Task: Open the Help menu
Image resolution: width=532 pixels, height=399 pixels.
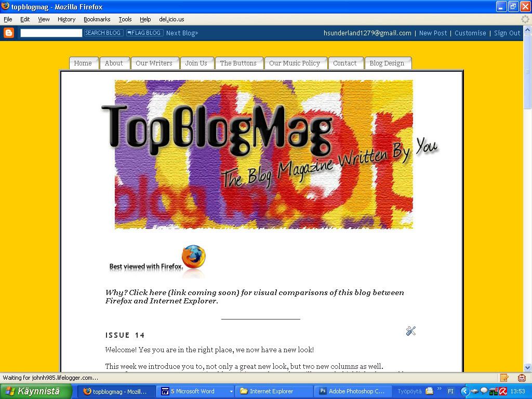Action: pyautogui.click(x=145, y=19)
